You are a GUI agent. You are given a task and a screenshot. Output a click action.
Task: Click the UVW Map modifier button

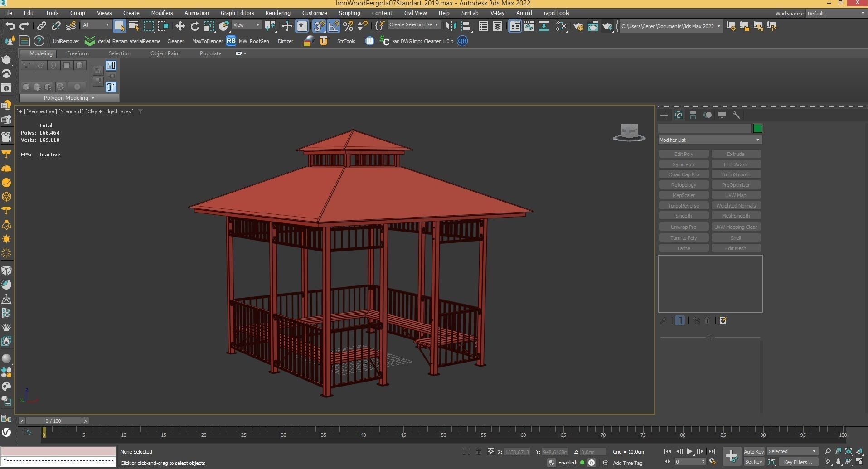tap(736, 195)
